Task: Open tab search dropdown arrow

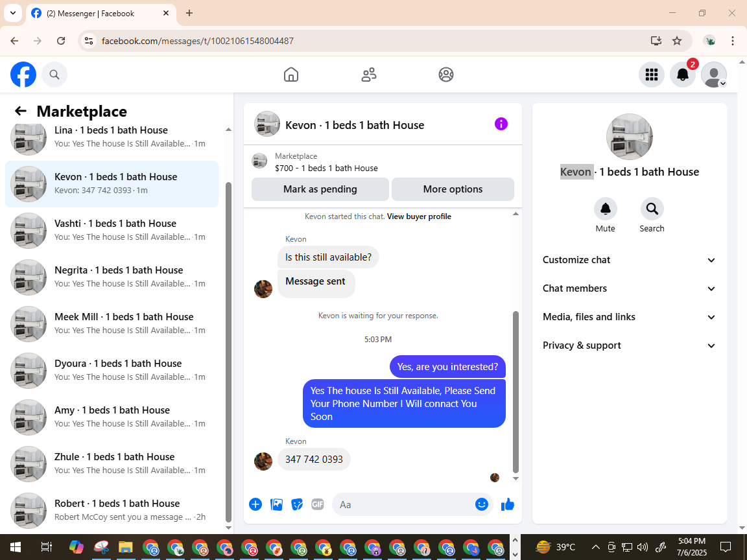Action: click(x=13, y=14)
